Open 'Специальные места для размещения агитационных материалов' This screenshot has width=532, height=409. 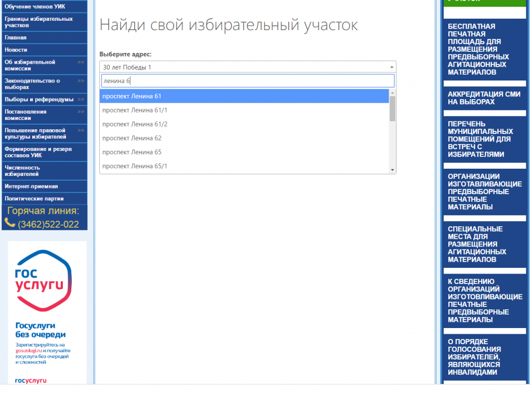tap(476, 244)
